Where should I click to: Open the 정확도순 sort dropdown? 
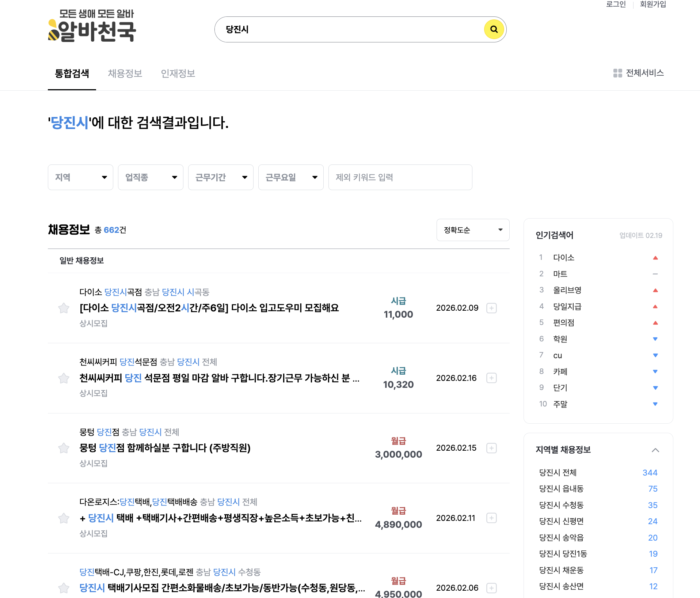coord(472,230)
